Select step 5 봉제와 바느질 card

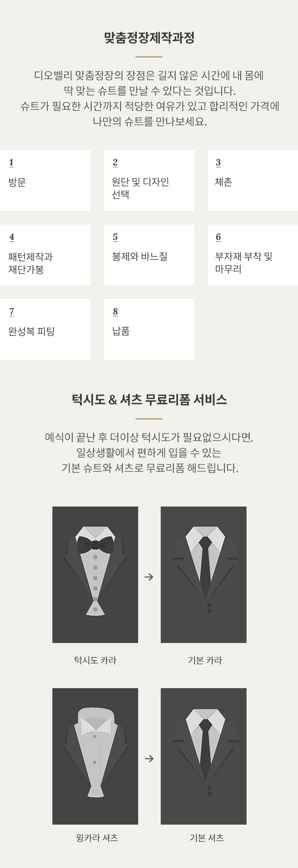(x=149, y=255)
